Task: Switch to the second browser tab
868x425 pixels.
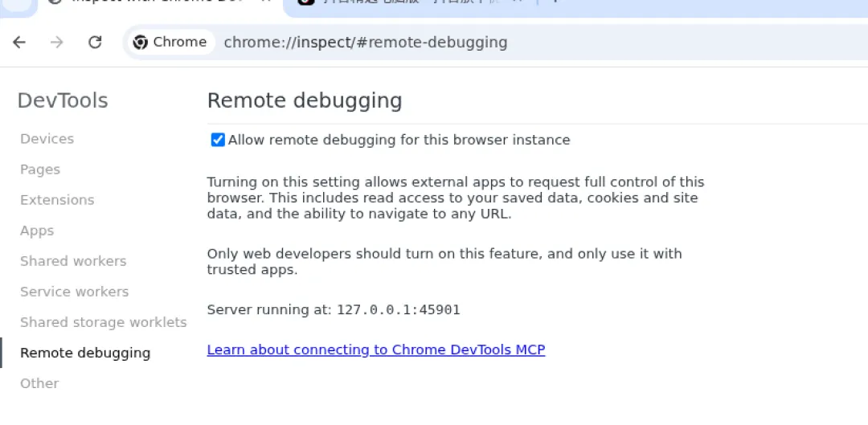Action: 410,3
